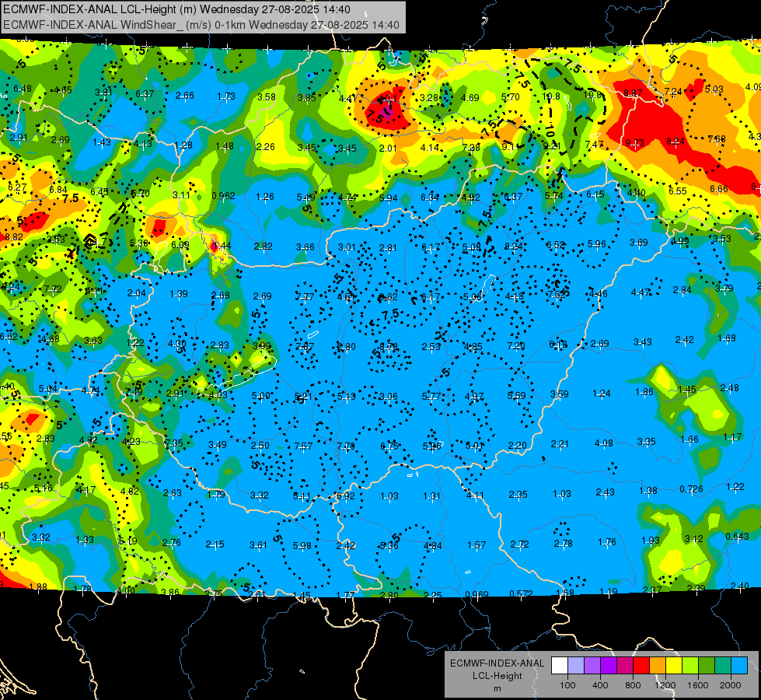Screen dimensions: 761x700
Task: Click the grid value 1.39
Action: click(x=179, y=294)
